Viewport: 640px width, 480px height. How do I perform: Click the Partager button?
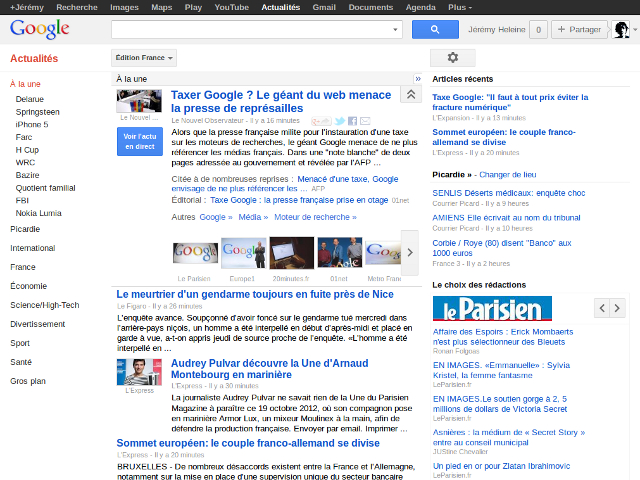coord(579,29)
